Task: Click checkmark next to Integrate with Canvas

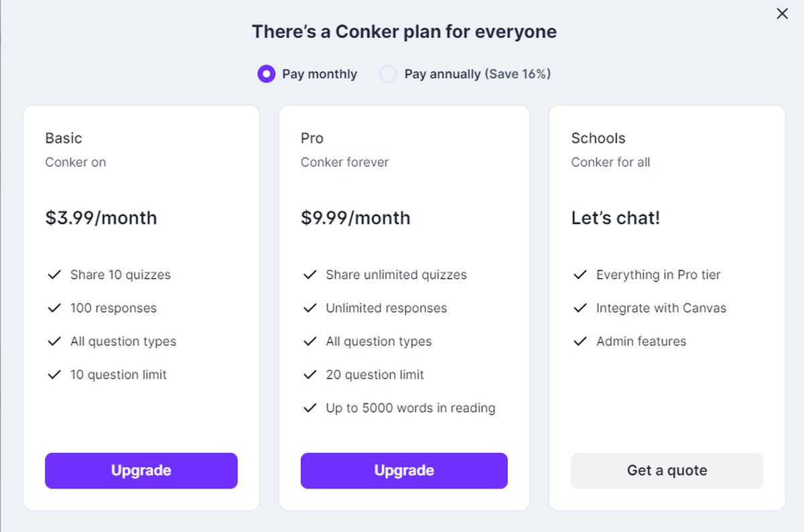Action: (x=580, y=308)
